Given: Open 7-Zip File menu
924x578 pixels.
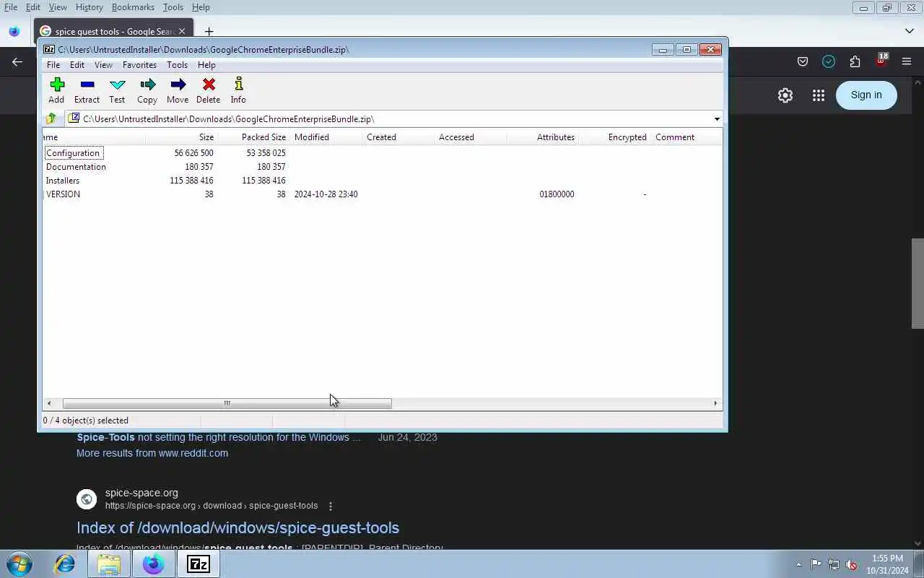Looking at the screenshot, I should (x=53, y=65).
